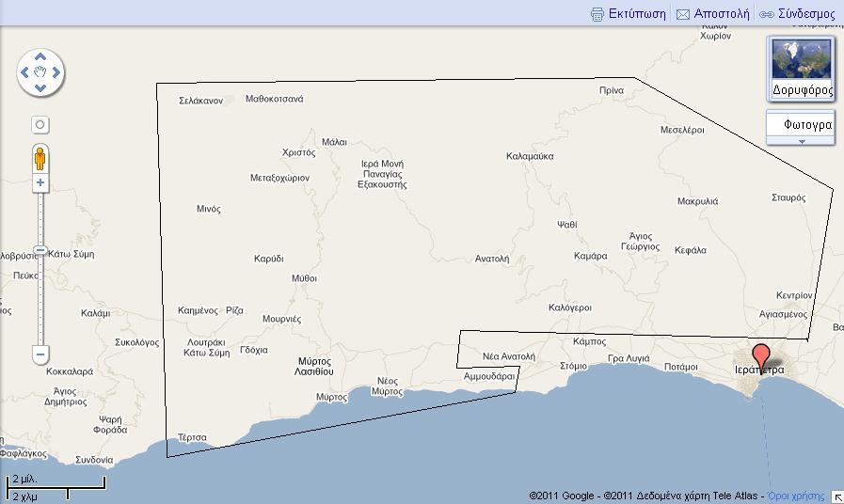The width and height of the screenshot is (844, 504).
Task: Click the Άγιος Γεώργιος label
Action: click(640, 242)
